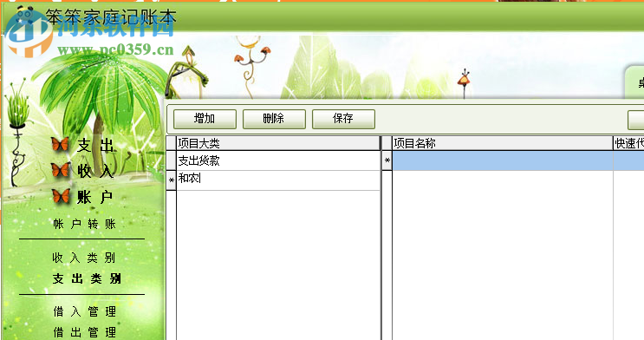This screenshot has height=340, width=644.
Task: Open the 账户 section in sidebar
Action: click(x=94, y=198)
